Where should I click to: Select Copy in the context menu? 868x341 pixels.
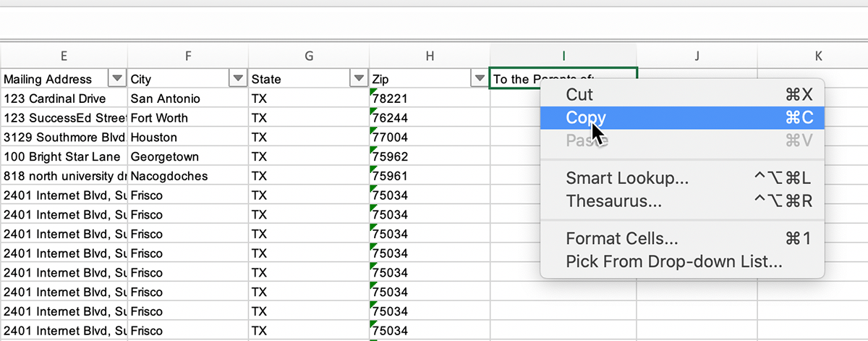586,118
